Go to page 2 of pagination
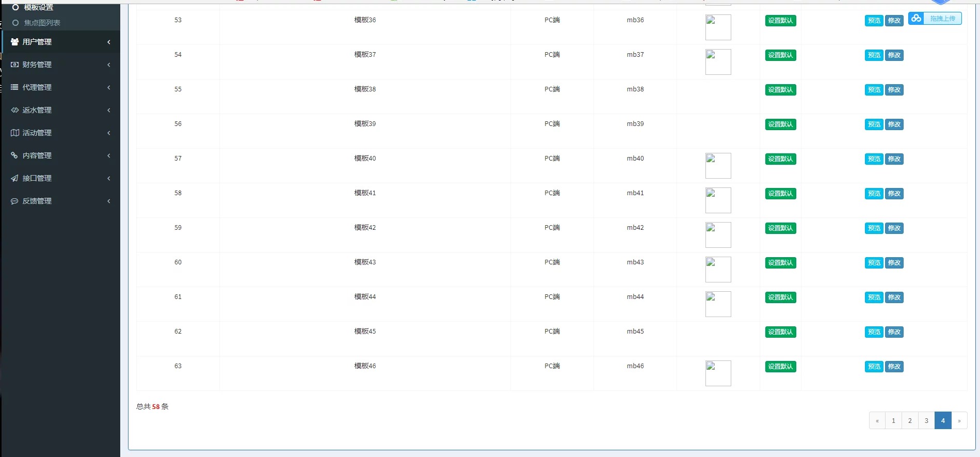The image size is (980, 457). click(x=910, y=420)
